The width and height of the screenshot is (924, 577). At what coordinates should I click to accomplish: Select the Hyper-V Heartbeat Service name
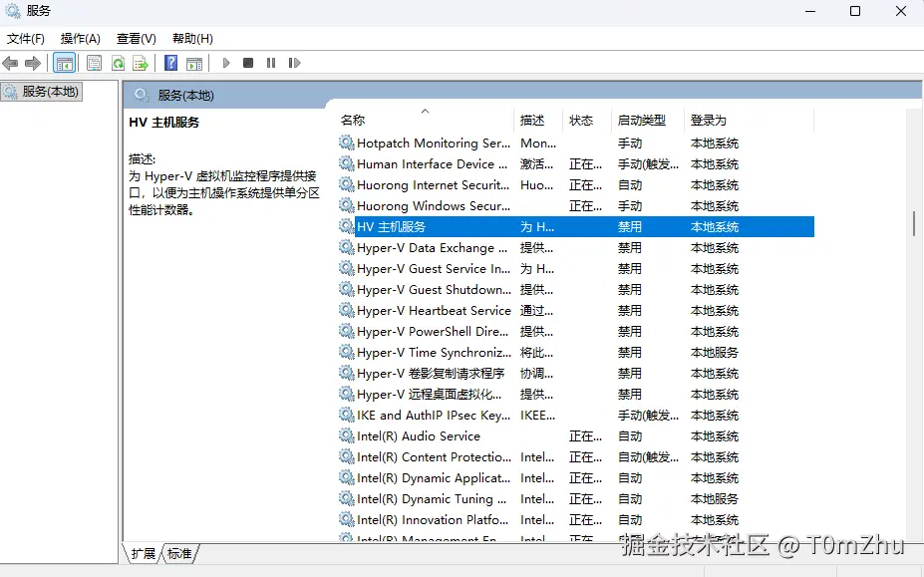point(434,311)
